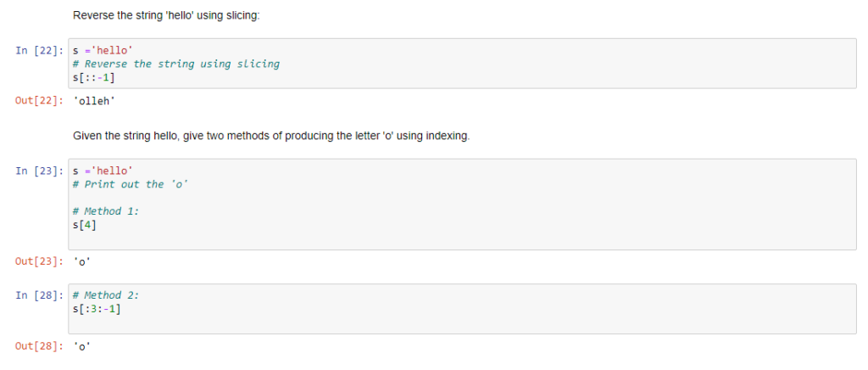
Task: Click 'Reverse the string using slicing' comment
Action: [x=176, y=64]
